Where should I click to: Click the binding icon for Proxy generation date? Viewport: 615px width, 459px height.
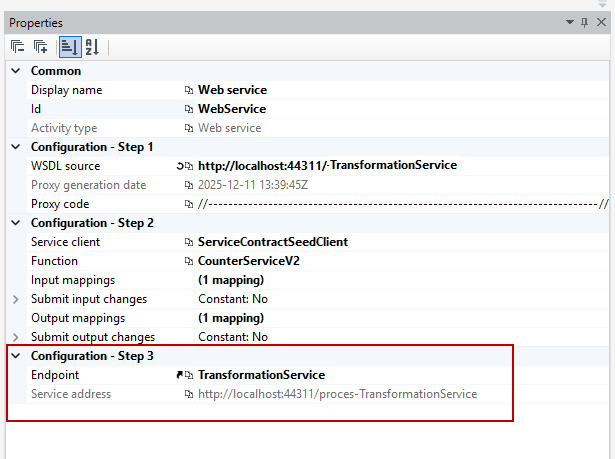pos(189,185)
